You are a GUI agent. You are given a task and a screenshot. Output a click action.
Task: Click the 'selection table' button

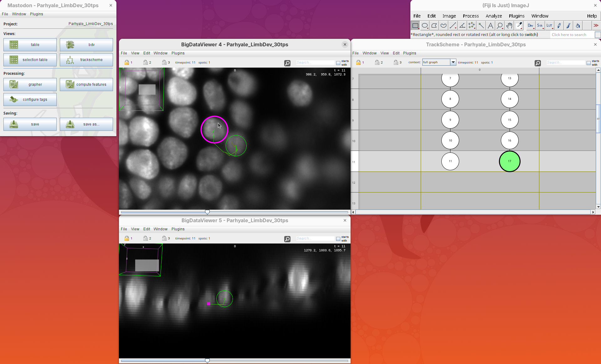click(30, 60)
